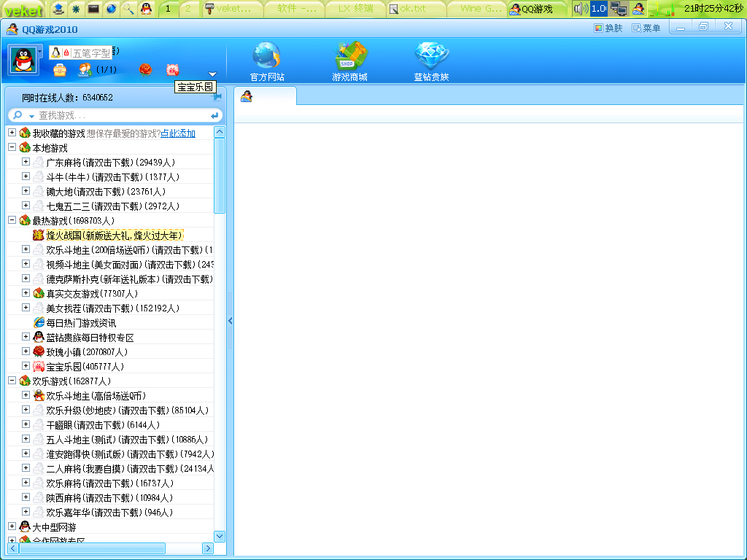Select 宝宝乐园(405777人) tree row
Image resolution: width=747 pixels, height=560 pixels.
tap(85, 367)
